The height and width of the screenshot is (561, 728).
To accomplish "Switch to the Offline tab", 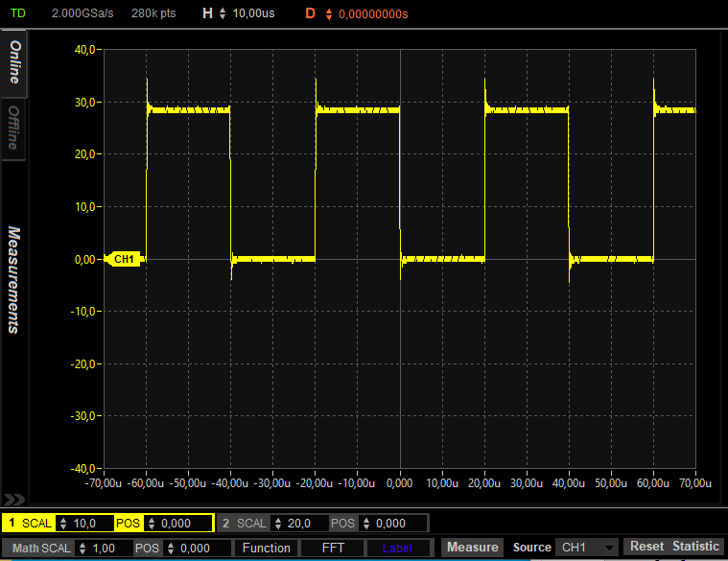I will coord(13,129).
